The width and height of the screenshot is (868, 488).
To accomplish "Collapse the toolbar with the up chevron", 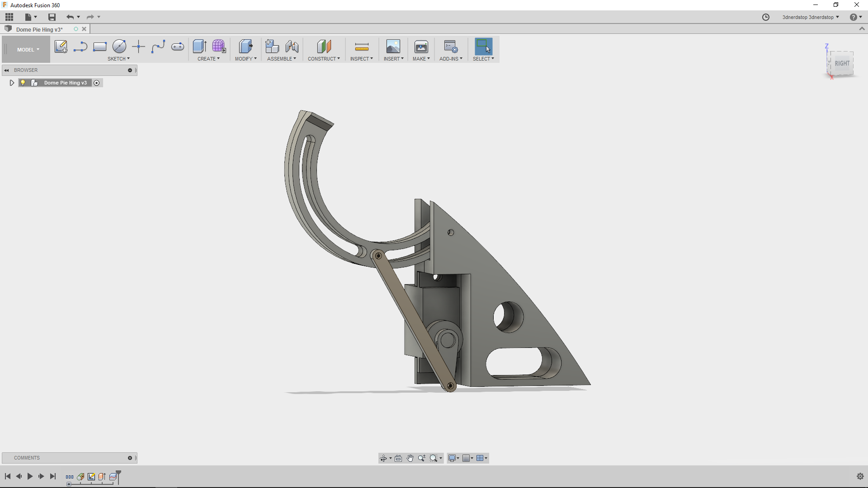I will coord(862,28).
